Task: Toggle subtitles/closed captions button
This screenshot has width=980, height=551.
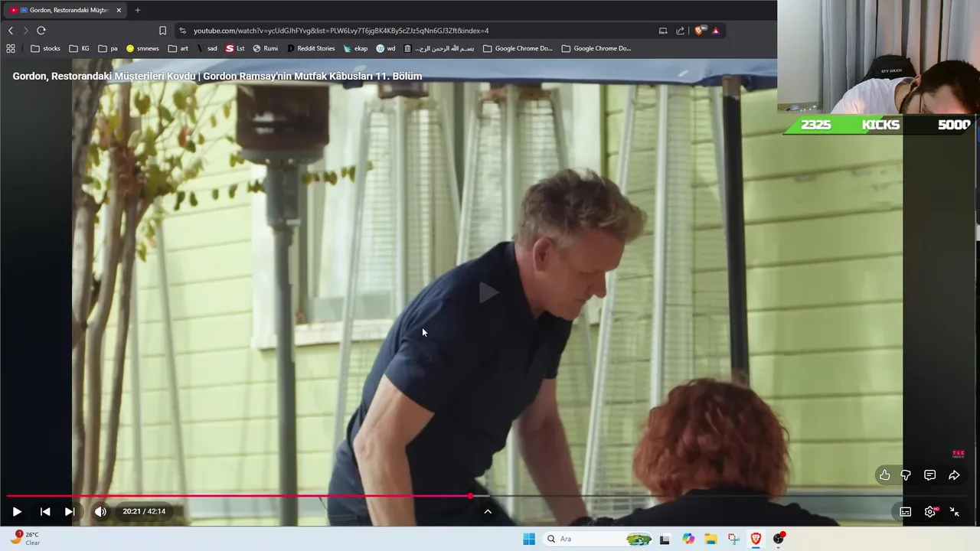Action: coord(905,511)
